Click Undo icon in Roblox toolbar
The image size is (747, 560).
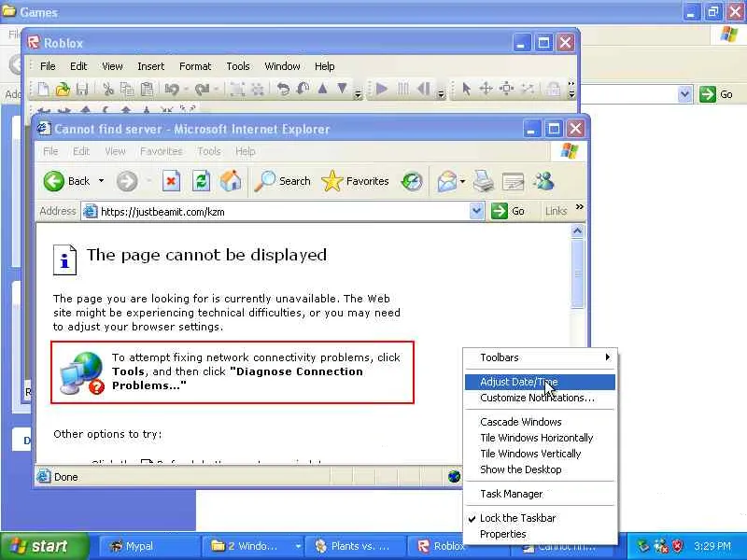[x=172, y=89]
